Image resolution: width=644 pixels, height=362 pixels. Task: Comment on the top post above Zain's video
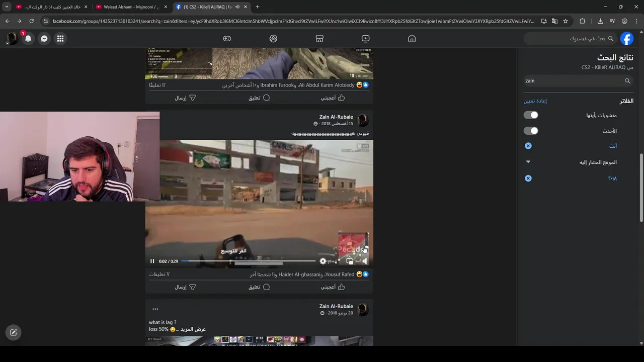point(259,98)
